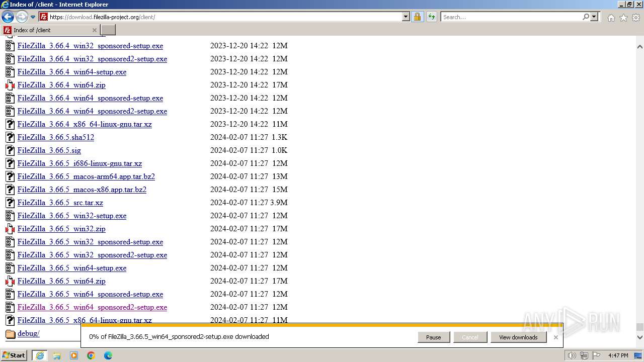This screenshot has height=362, width=644.
Task: Open a new blank tab
Action: pos(108,30)
